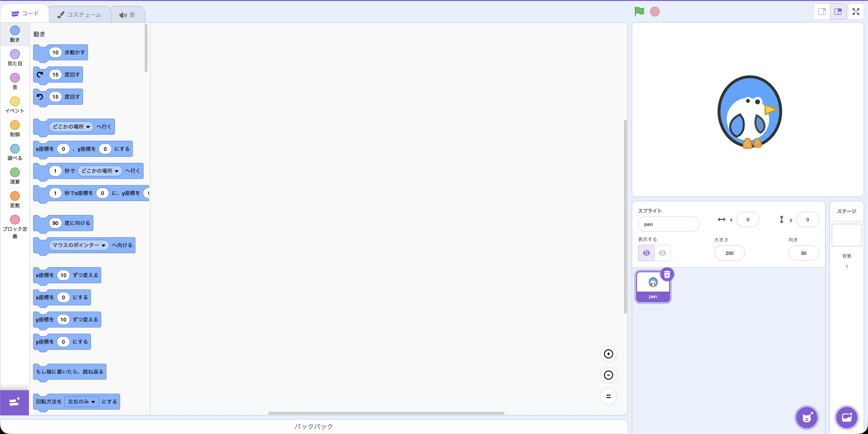The image size is (868, 434).
Task: Click the choose a backdrop button
Action: [847, 418]
